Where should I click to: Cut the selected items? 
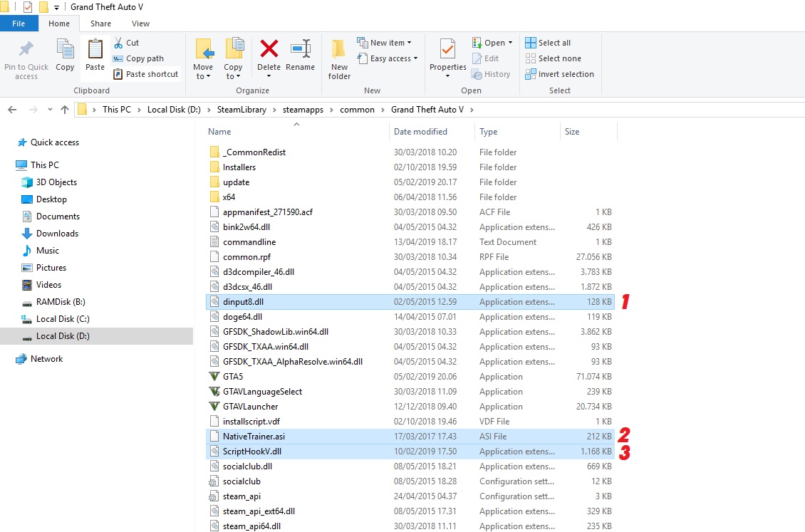tap(126, 43)
